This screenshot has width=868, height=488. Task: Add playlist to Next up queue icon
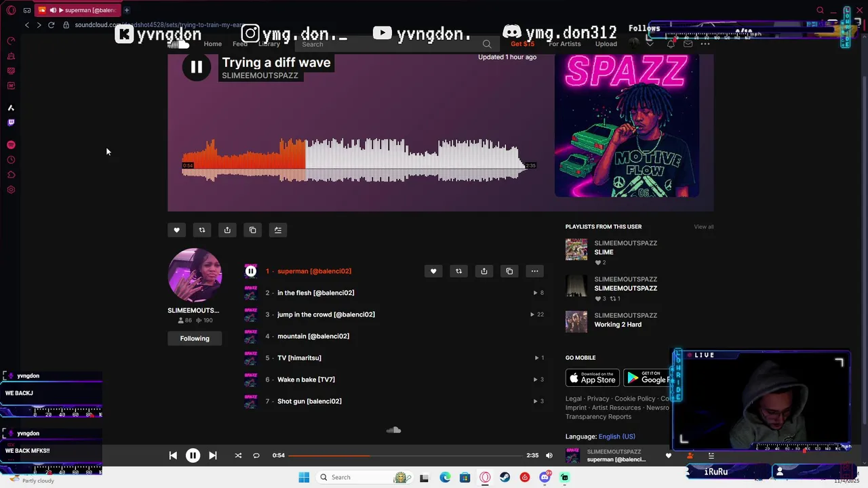coord(278,230)
